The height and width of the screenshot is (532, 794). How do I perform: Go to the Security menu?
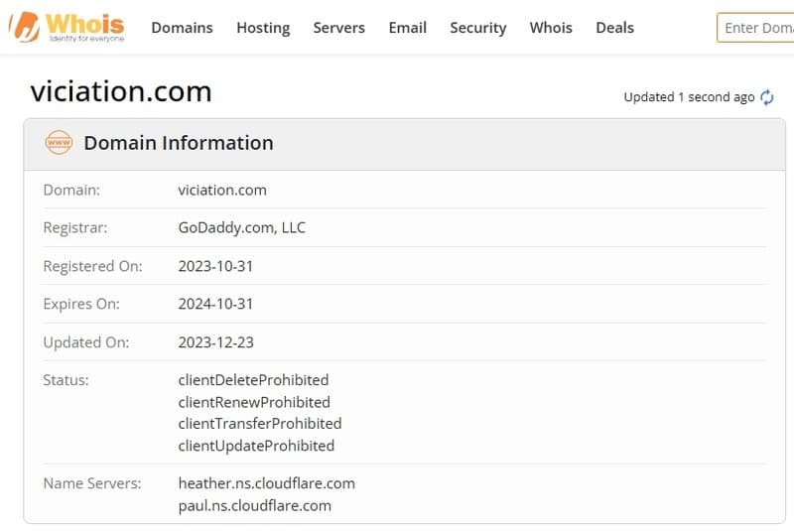point(477,28)
